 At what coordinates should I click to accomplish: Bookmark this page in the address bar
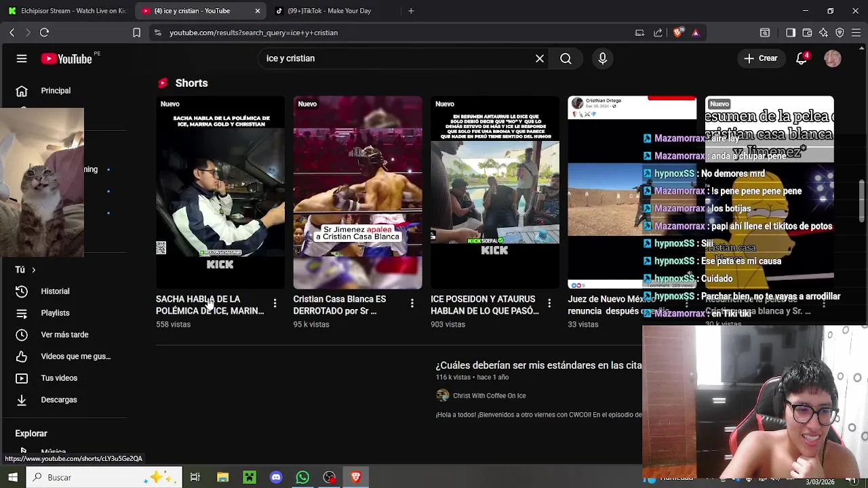[136, 33]
